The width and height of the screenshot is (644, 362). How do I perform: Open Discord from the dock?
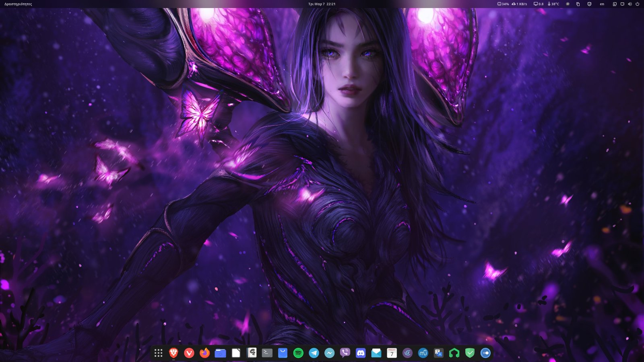(x=361, y=353)
